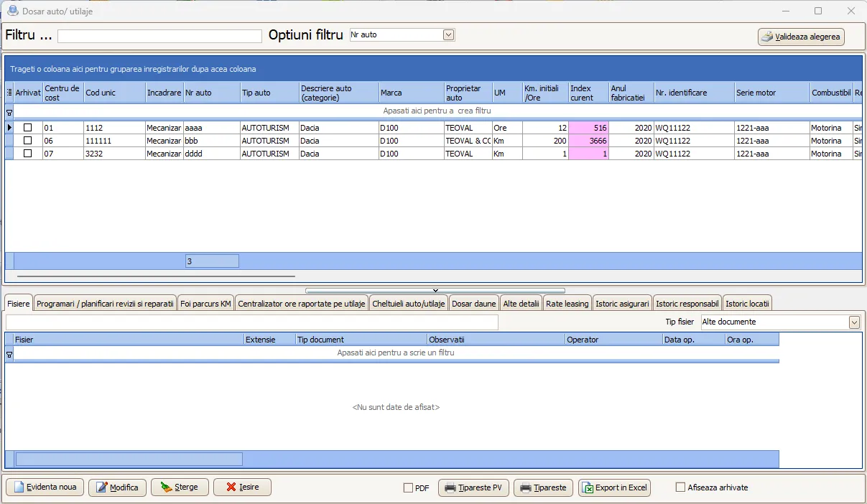Click the row indicator arrow of row aaaa
The height and width of the screenshot is (504, 867).
tap(9, 128)
